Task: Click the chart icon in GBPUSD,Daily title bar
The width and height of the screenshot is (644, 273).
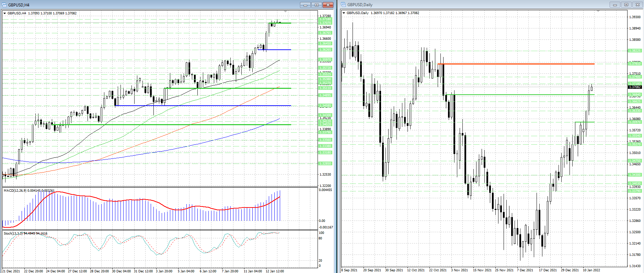Action: click(x=343, y=4)
